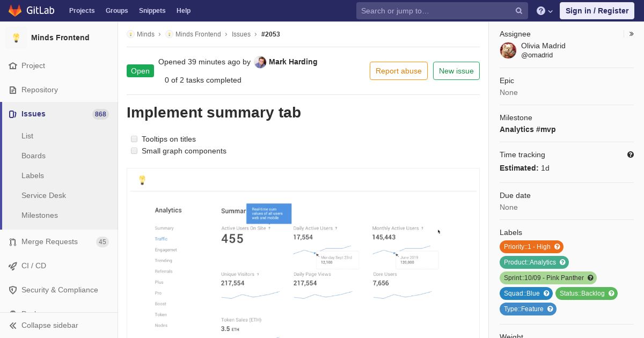Click the GitLab fox logo
644x338 pixels.
point(15,10)
